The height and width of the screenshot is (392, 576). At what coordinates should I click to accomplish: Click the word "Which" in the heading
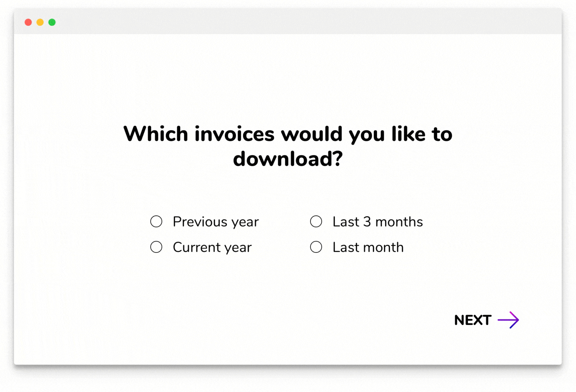pos(156,134)
